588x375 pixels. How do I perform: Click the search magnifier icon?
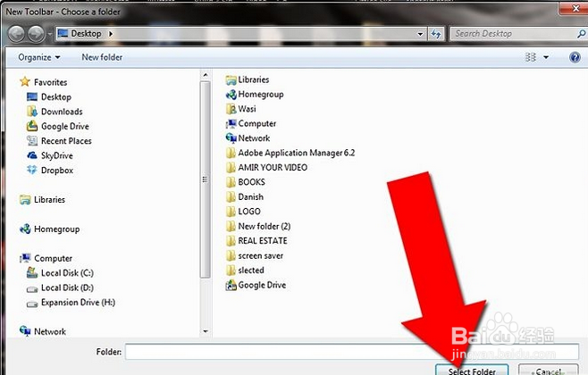(581, 34)
